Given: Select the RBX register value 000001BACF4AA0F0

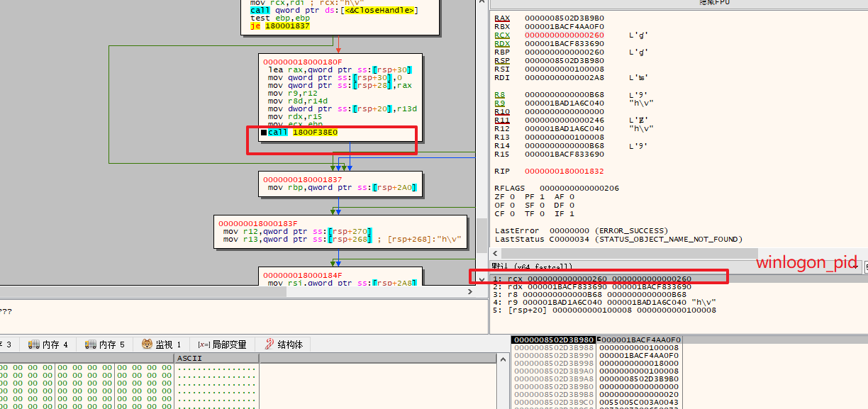Looking at the screenshot, I should (564, 26).
